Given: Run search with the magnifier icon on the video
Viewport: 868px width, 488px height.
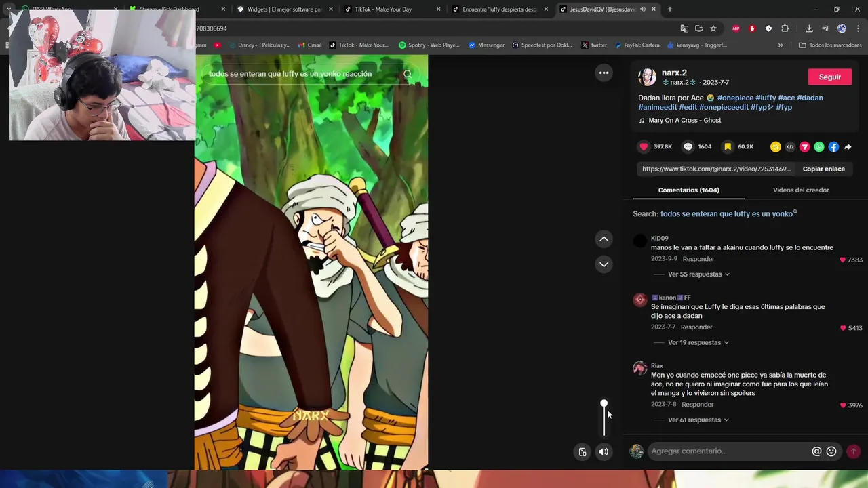Looking at the screenshot, I should click(x=408, y=74).
